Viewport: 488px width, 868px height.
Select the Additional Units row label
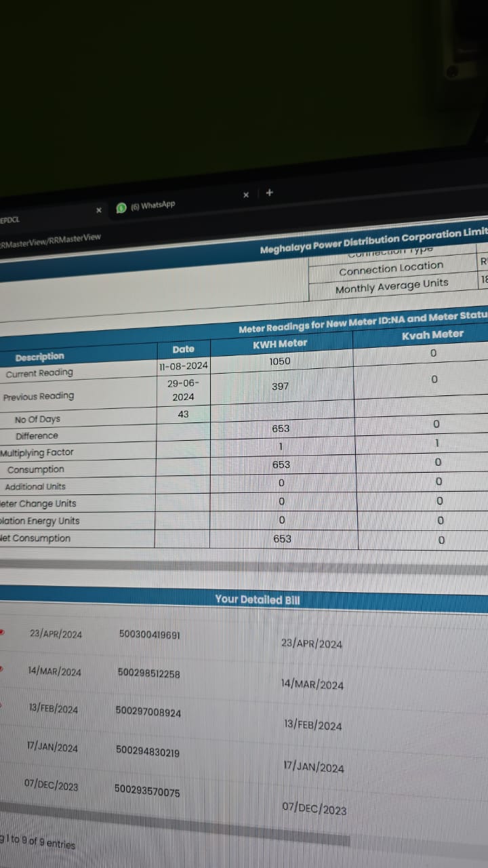35,486
